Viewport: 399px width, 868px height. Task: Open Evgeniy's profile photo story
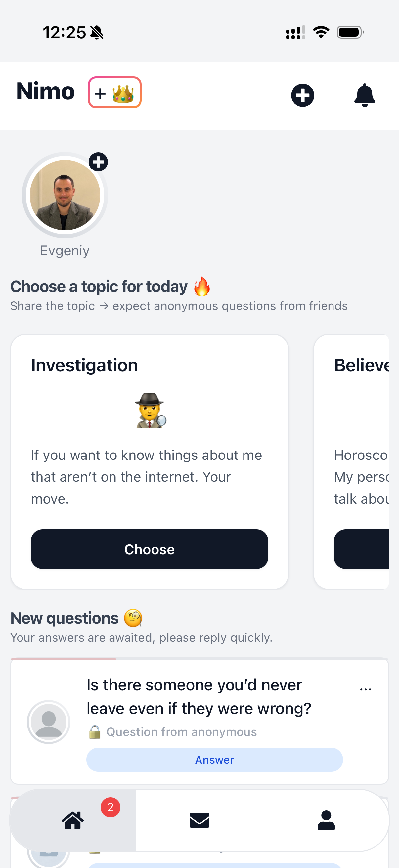click(x=65, y=195)
